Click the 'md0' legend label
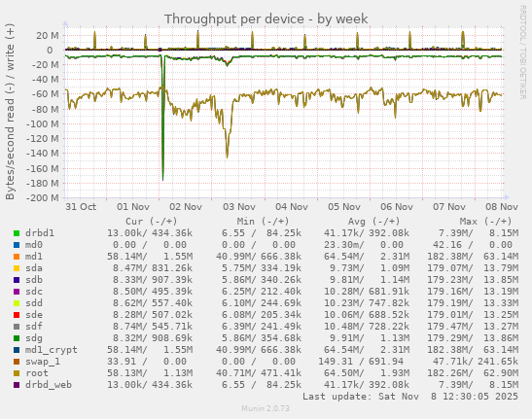The height and width of the screenshot is (419, 532). tap(34, 245)
